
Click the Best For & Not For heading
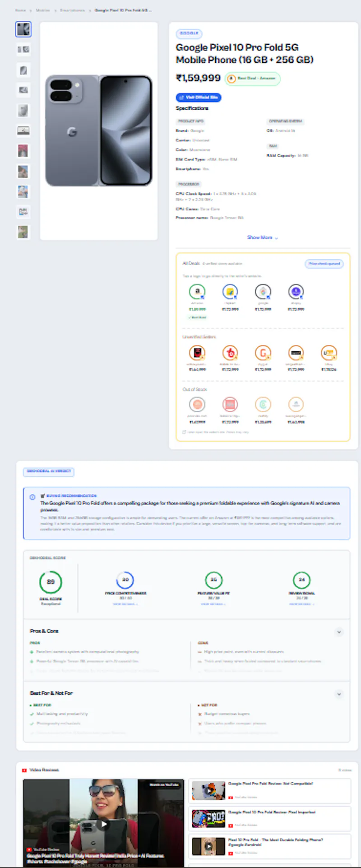(x=51, y=693)
